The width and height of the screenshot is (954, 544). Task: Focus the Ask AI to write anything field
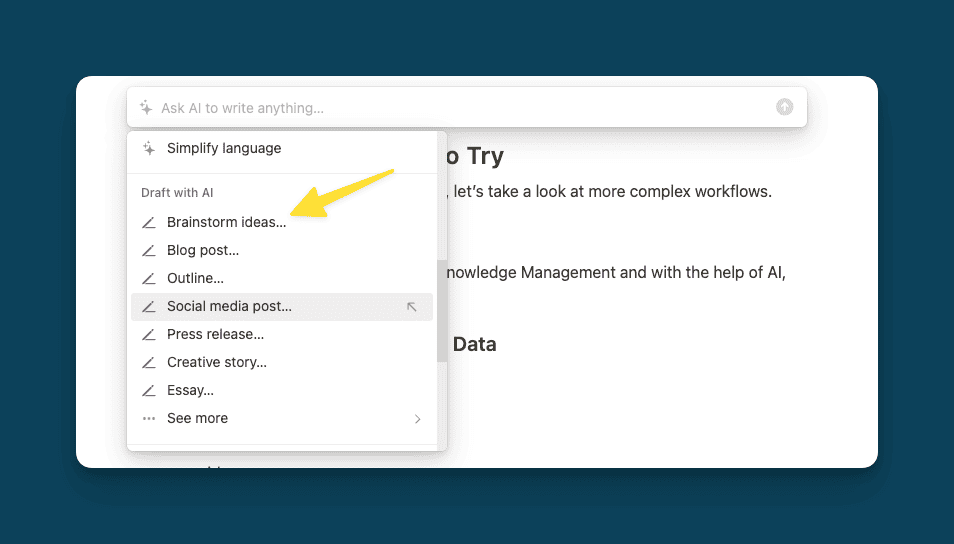click(460, 107)
